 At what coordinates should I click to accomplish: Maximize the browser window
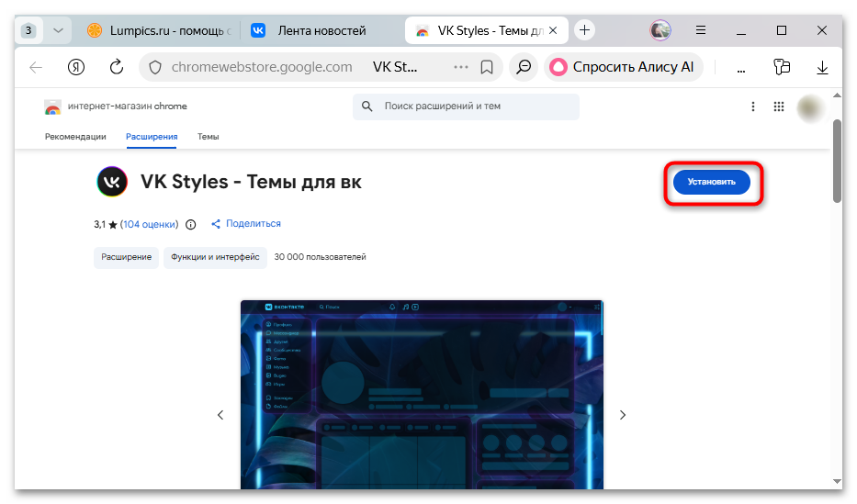(782, 30)
